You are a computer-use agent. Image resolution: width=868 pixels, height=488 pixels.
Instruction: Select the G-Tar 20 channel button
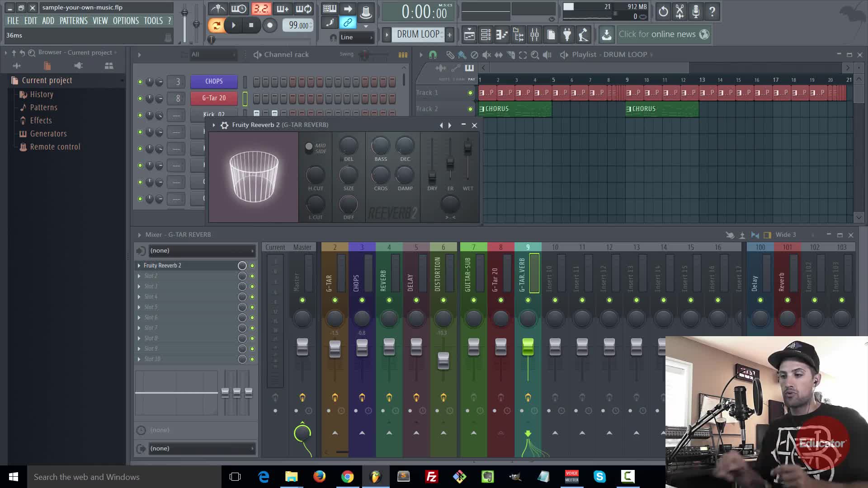click(214, 98)
